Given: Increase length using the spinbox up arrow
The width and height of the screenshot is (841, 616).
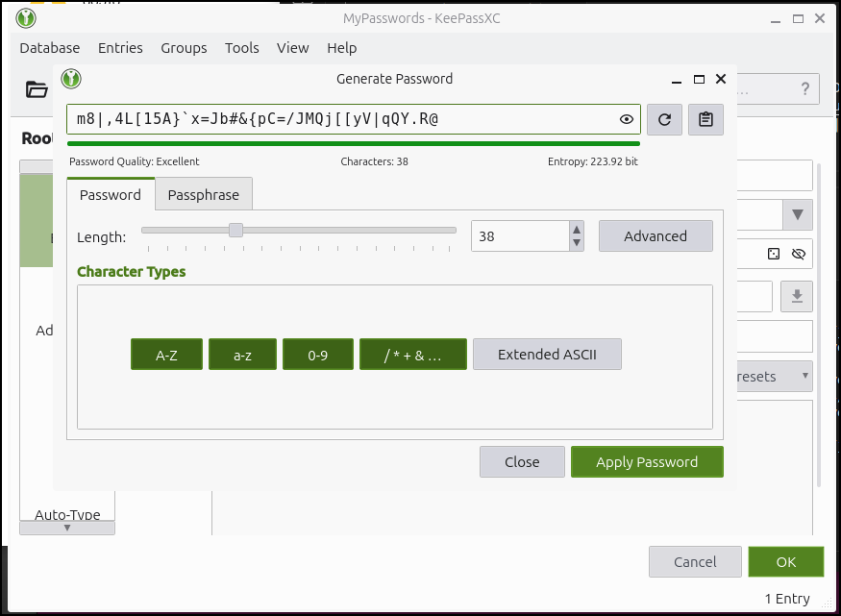Looking at the screenshot, I should (x=575, y=230).
